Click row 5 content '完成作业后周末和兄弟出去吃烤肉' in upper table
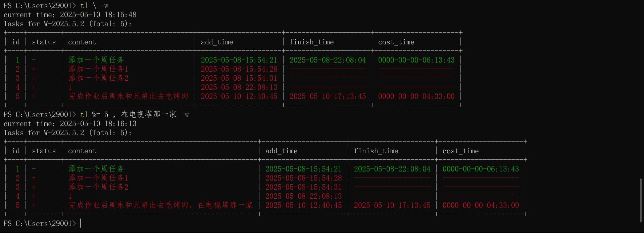 (x=129, y=96)
